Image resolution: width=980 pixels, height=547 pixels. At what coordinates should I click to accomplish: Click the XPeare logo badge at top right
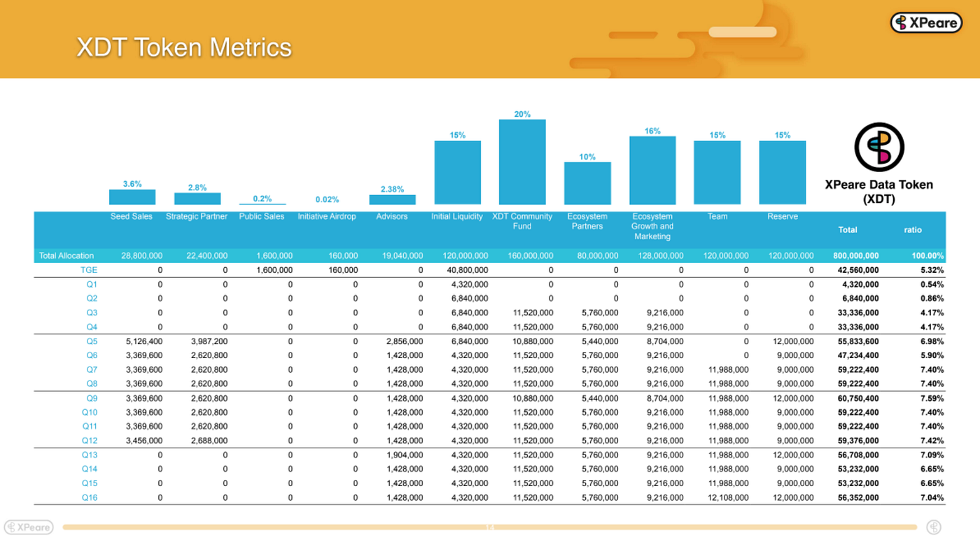tap(926, 23)
